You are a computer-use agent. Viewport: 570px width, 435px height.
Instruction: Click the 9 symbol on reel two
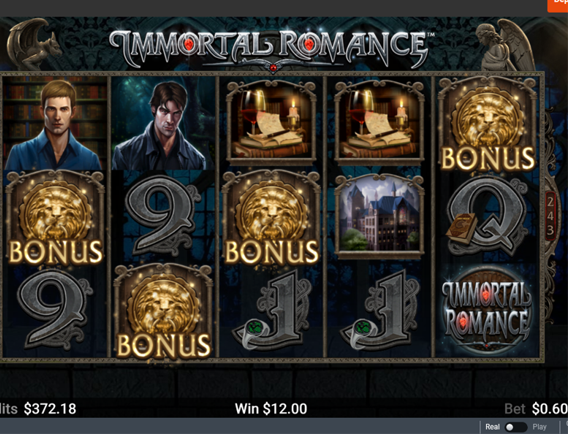(163, 215)
